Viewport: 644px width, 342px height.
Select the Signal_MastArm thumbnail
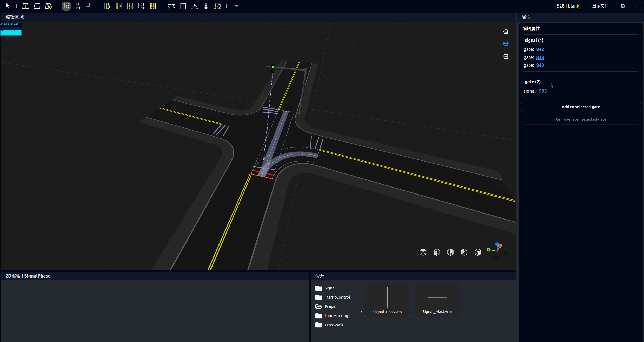click(x=437, y=300)
